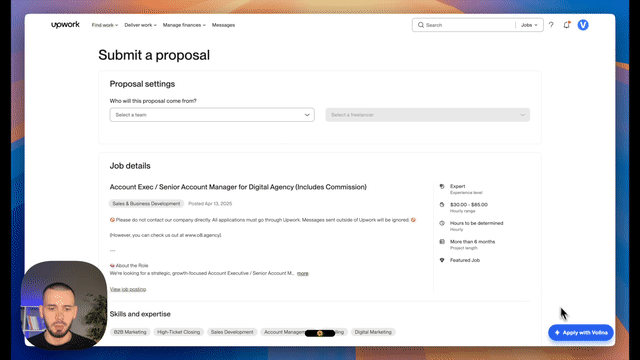Click the Hours to be determined icon

pos(442,223)
